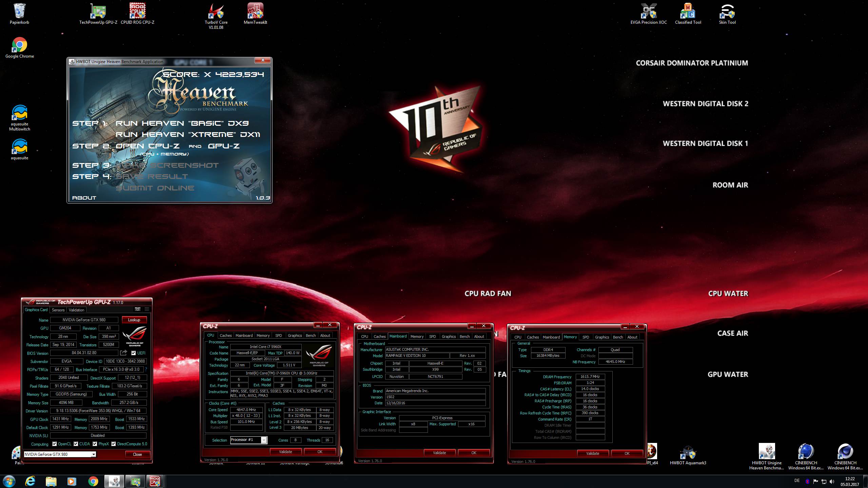Switch to Validation tab in GPU-Z

coord(76,310)
